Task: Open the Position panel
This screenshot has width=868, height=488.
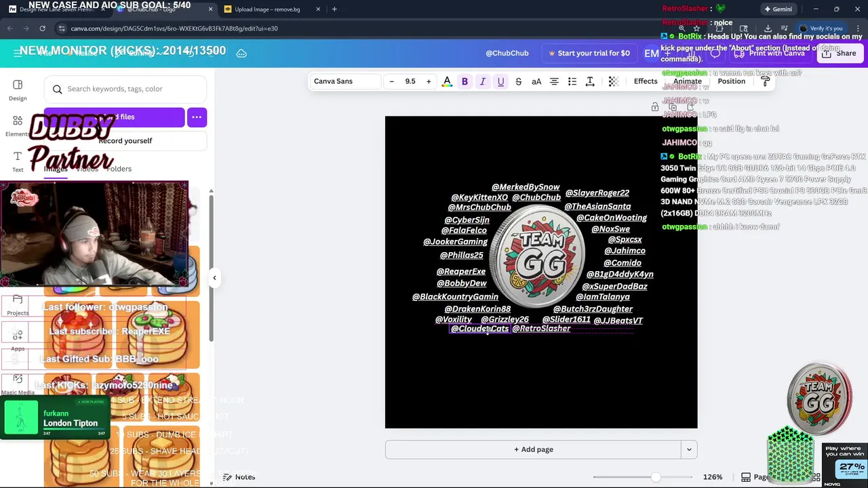Action: 731,81
